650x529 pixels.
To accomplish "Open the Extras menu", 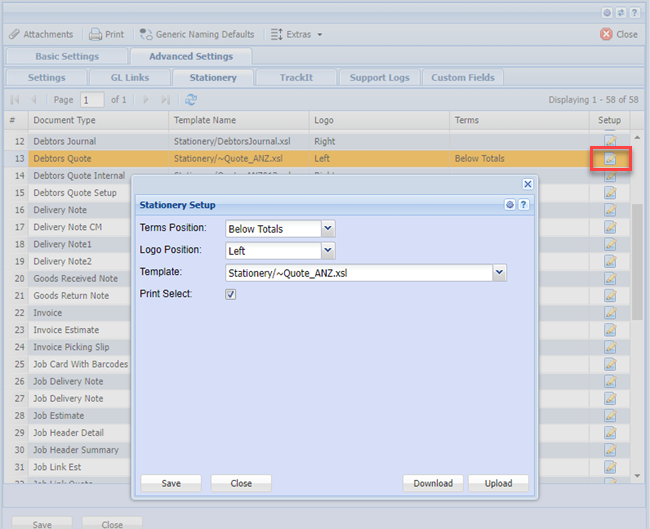I will point(297,34).
